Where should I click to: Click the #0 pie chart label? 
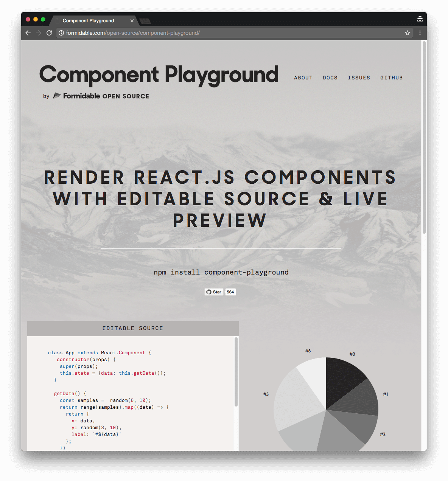pos(352,354)
